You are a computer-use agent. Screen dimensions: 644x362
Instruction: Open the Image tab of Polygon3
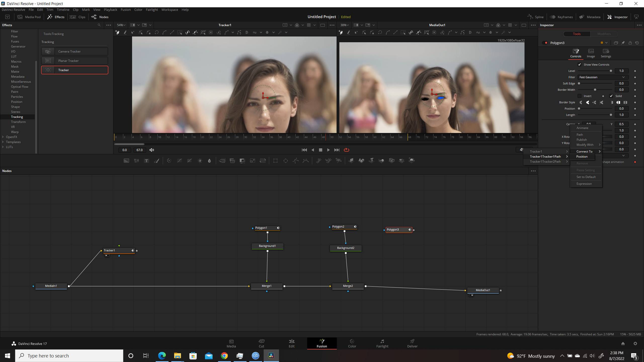click(591, 53)
